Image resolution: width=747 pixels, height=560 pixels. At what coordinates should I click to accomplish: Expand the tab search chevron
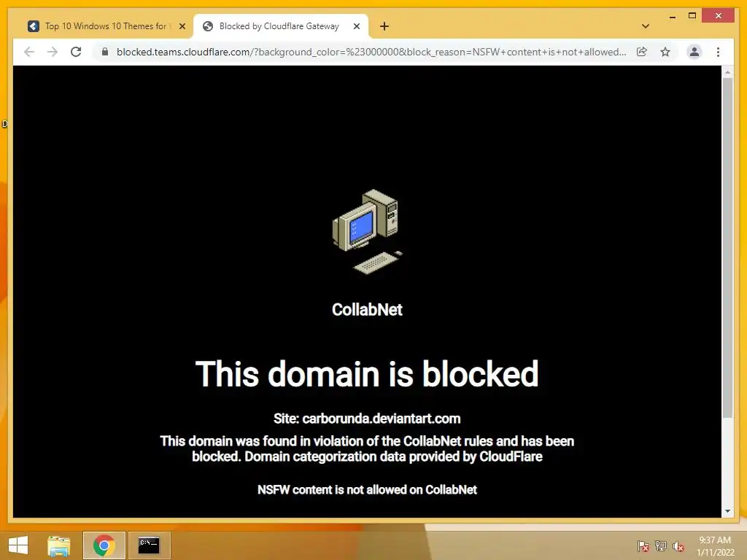(645, 26)
